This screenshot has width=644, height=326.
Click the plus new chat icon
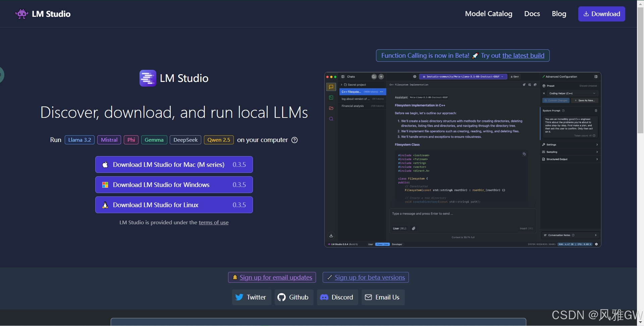coord(381,77)
